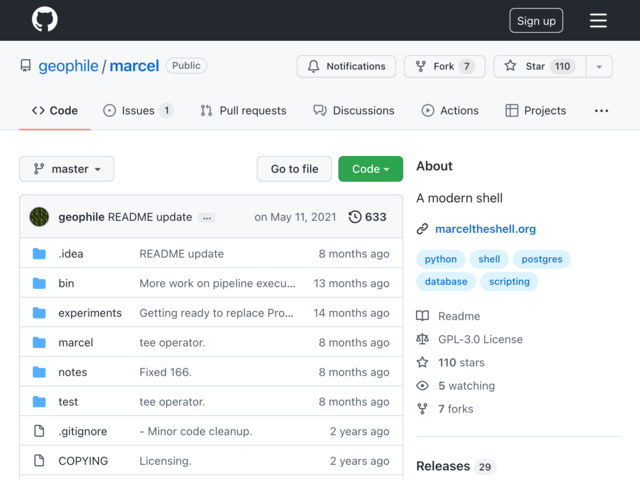Open the Star options dropdown arrow
Viewport: 640px width, 480px height.
pyautogui.click(x=599, y=67)
